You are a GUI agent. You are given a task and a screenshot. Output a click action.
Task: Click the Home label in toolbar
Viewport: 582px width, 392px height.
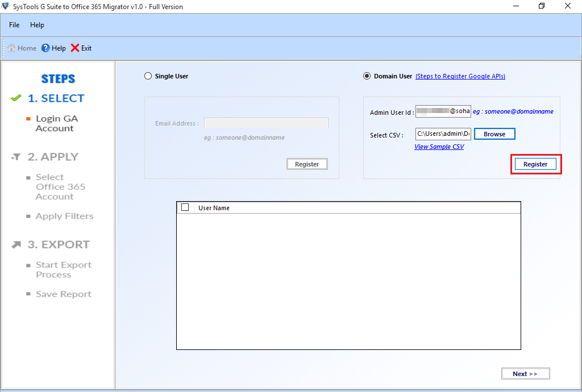coord(27,48)
